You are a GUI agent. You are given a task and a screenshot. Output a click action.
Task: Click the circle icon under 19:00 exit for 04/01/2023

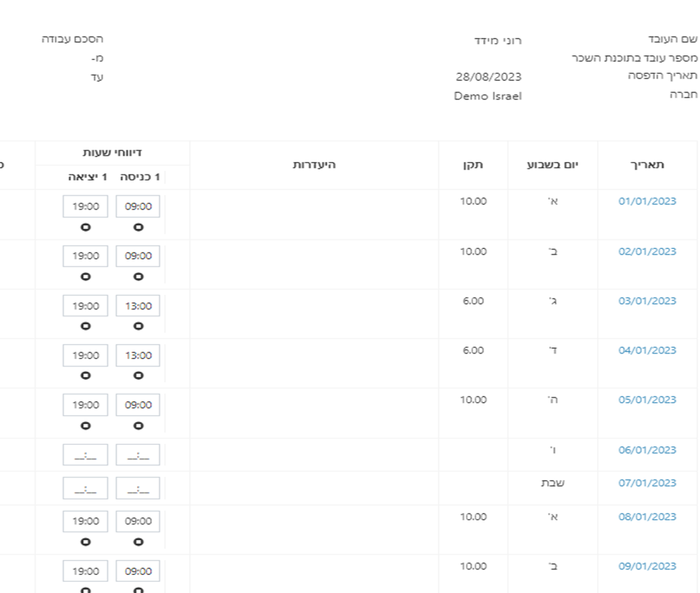[x=85, y=376]
